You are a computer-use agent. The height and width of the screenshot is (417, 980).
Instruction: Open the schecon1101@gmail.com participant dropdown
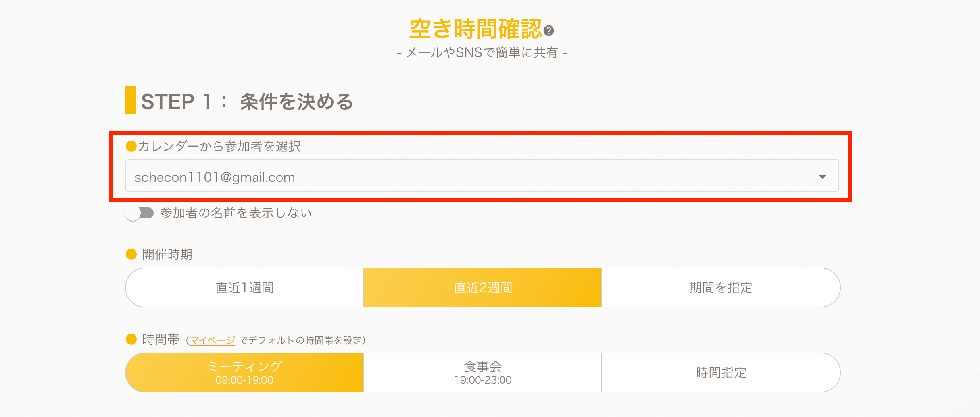click(x=476, y=176)
